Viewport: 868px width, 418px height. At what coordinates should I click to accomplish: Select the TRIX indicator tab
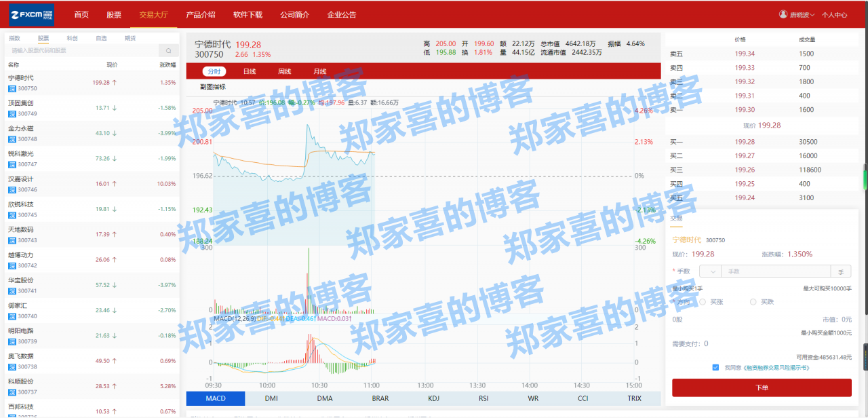coord(634,398)
